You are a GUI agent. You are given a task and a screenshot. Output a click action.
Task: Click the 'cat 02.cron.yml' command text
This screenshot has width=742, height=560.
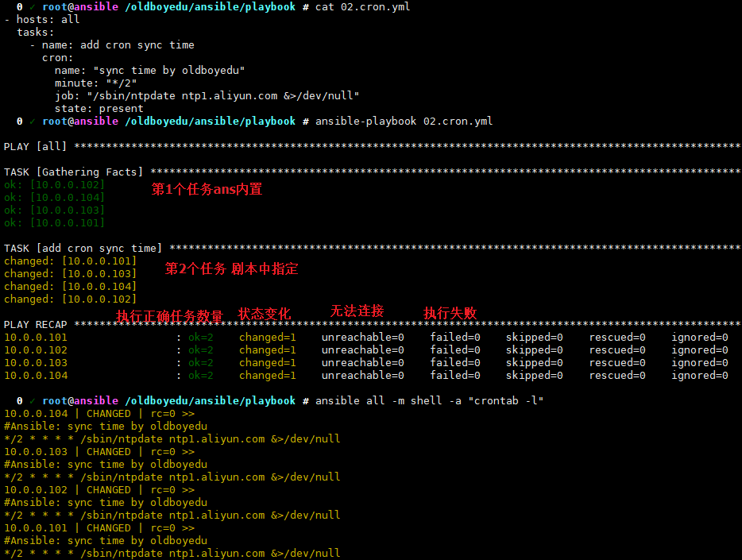(x=362, y=6)
